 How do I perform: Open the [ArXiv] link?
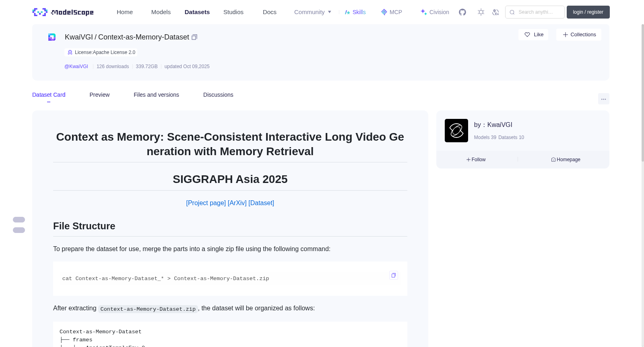tap(237, 203)
